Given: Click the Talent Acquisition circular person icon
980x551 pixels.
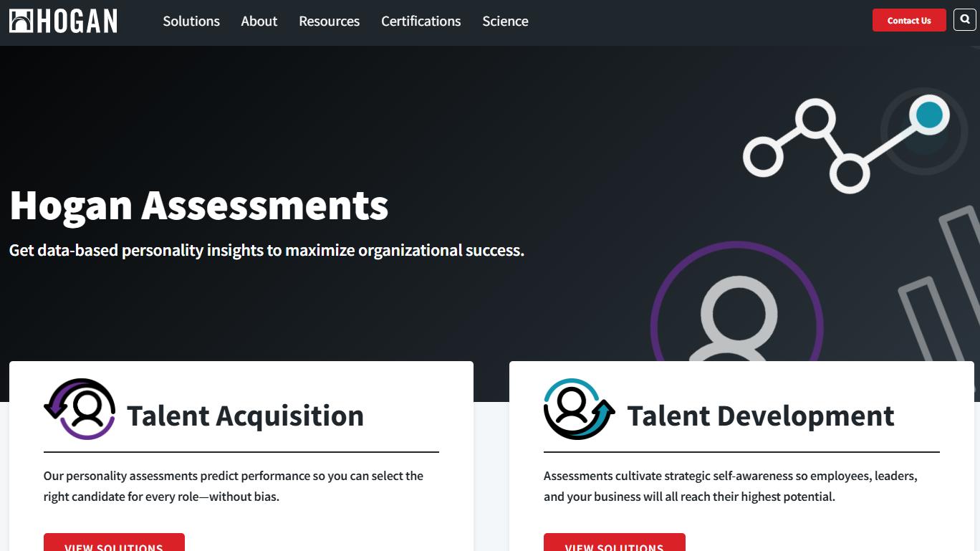Looking at the screenshot, I should click(80, 409).
